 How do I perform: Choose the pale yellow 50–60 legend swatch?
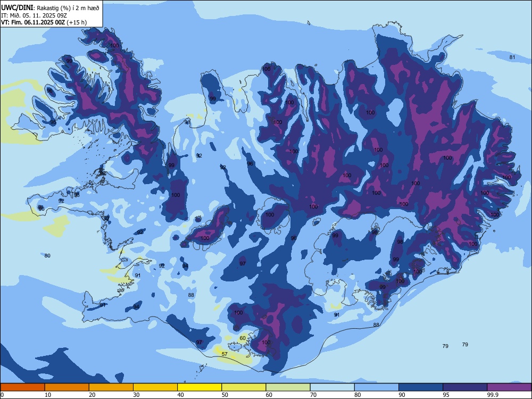(x=244, y=387)
